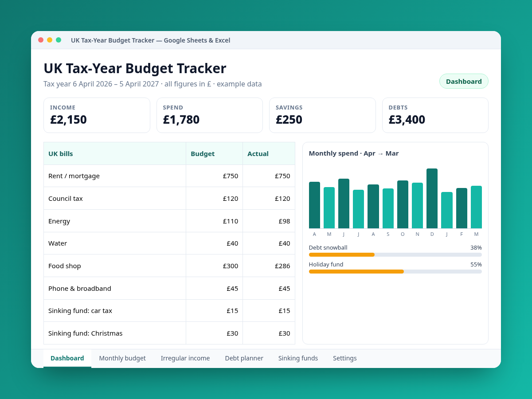Click the October bar in chart
This screenshot has height=399, width=532.
tap(403, 204)
